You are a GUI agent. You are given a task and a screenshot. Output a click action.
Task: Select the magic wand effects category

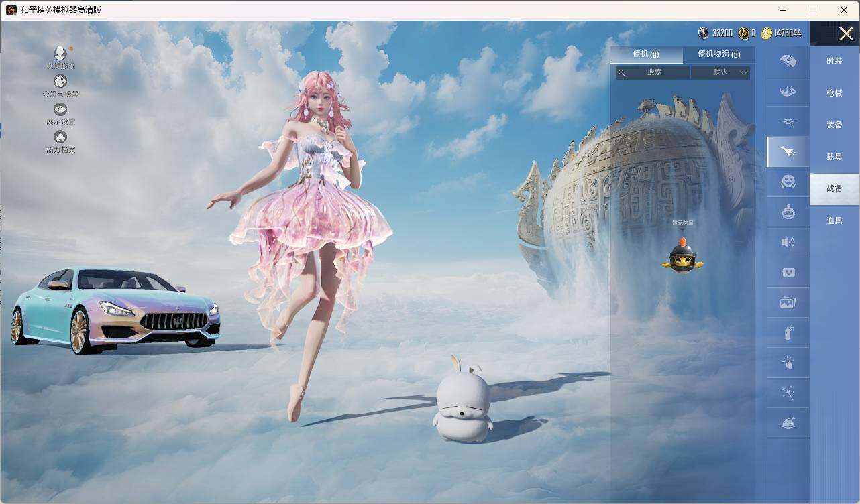pyautogui.click(x=788, y=393)
